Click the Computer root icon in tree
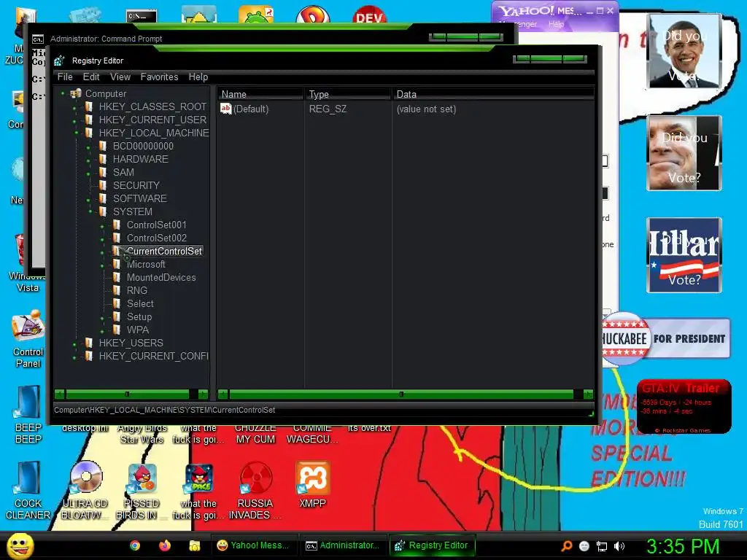747x560 pixels. pos(76,93)
